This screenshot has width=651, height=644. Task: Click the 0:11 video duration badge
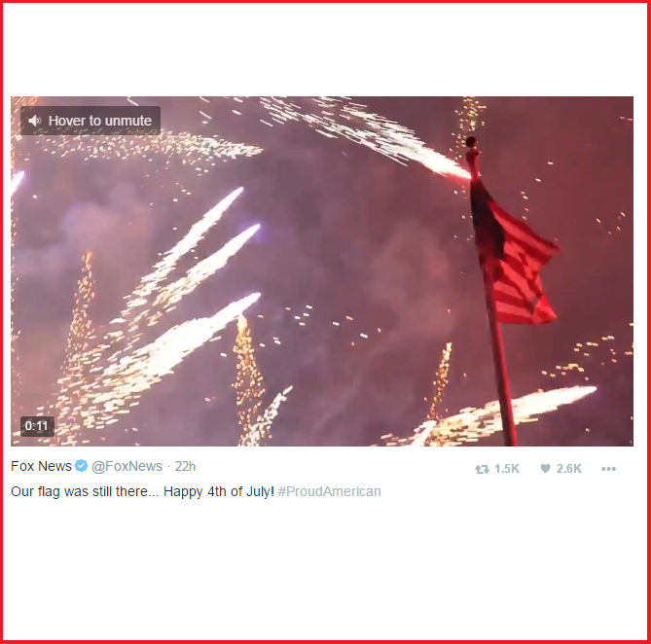37,426
